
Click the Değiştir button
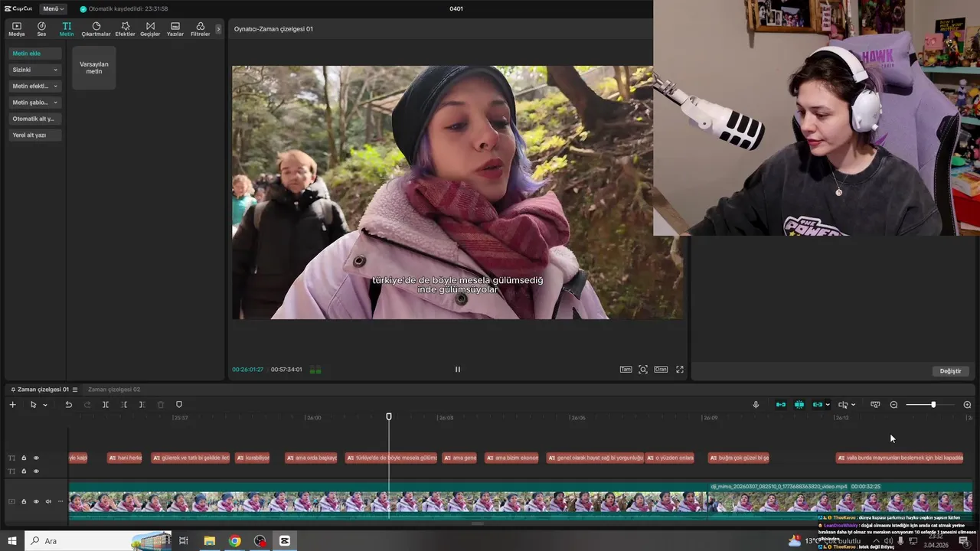(950, 371)
